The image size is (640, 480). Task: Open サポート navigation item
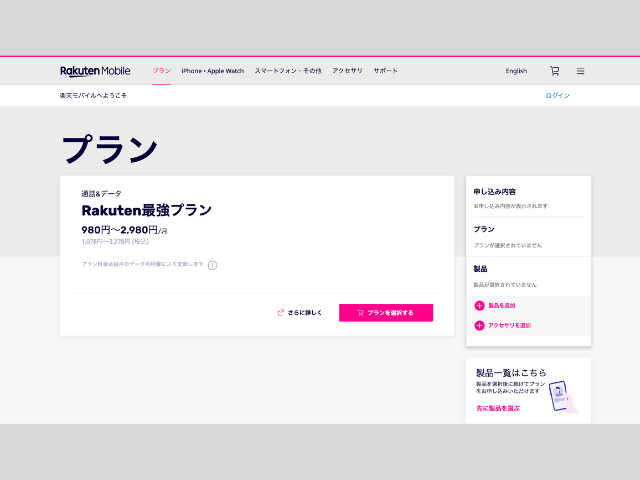386,71
